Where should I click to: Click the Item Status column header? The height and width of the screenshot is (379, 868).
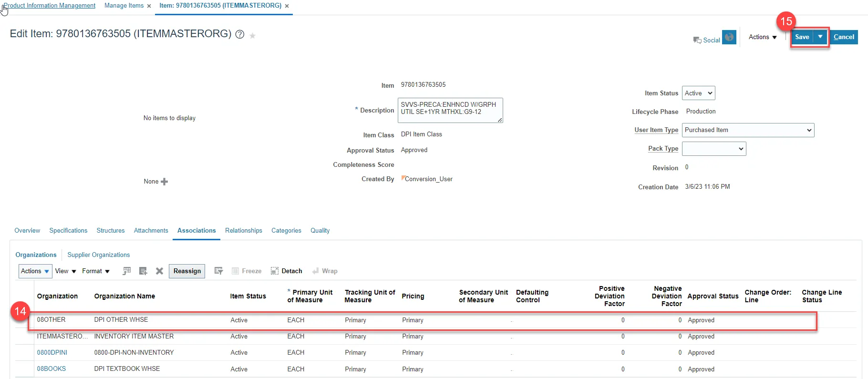coord(248,297)
